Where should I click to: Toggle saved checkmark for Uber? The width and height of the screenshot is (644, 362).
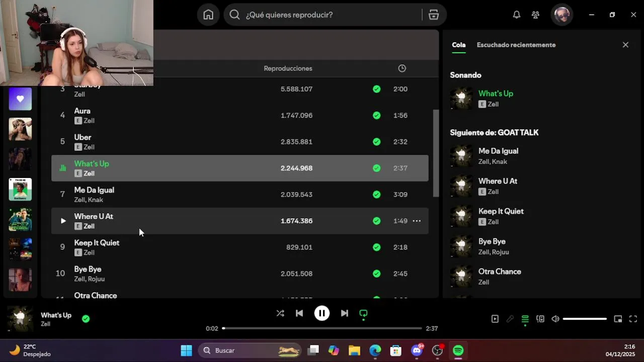(376, 142)
